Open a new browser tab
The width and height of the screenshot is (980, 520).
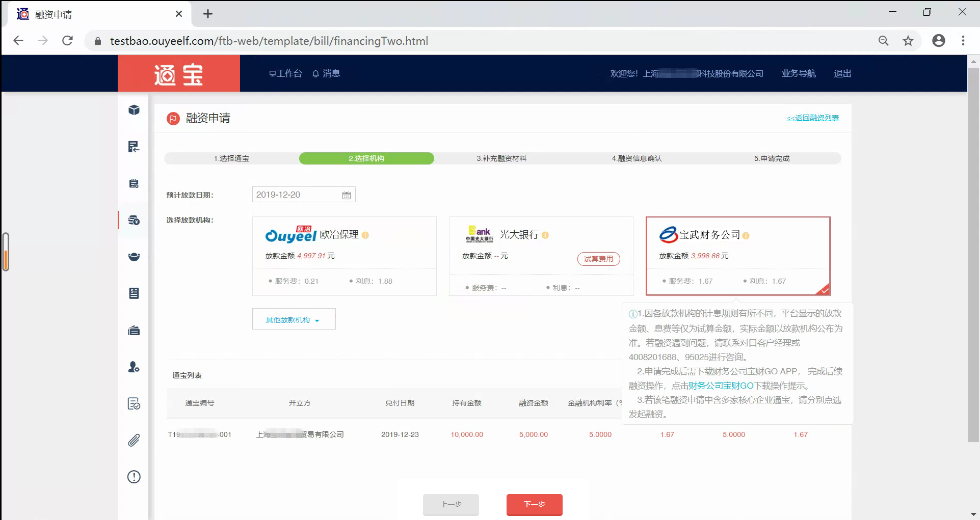208,14
